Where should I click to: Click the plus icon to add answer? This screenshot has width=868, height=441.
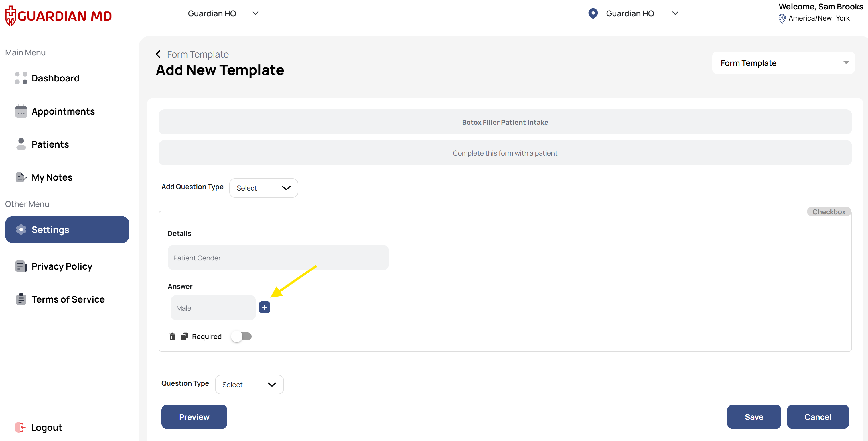[x=265, y=307]
